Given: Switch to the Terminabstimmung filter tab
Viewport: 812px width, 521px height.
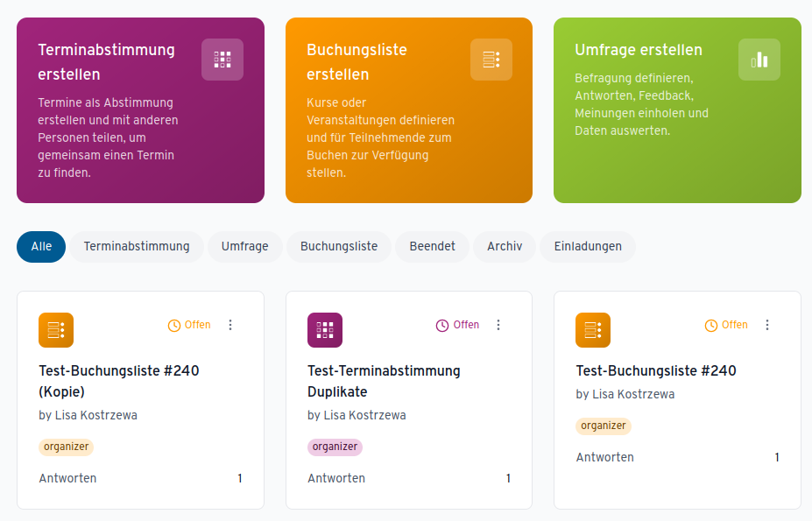Looking at the screenshot, I should [137, 247].
